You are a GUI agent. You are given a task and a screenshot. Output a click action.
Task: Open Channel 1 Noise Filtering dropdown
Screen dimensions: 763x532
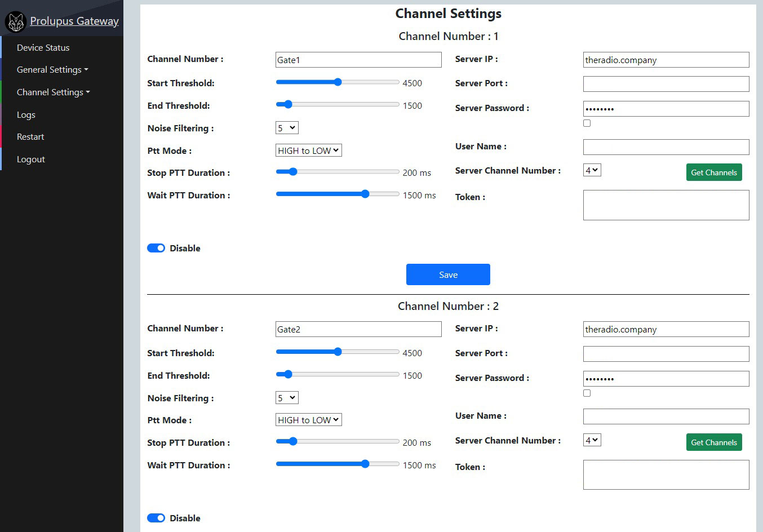(x=287, y=128)
